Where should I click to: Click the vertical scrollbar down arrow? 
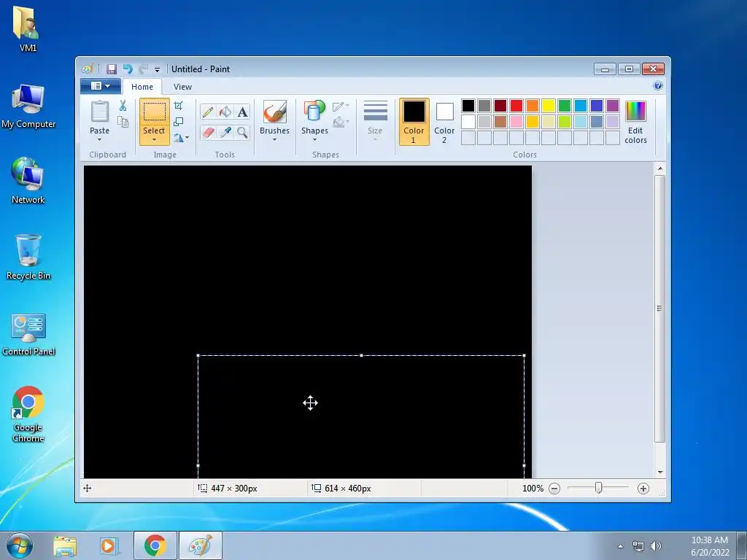(x=659, y=472)
